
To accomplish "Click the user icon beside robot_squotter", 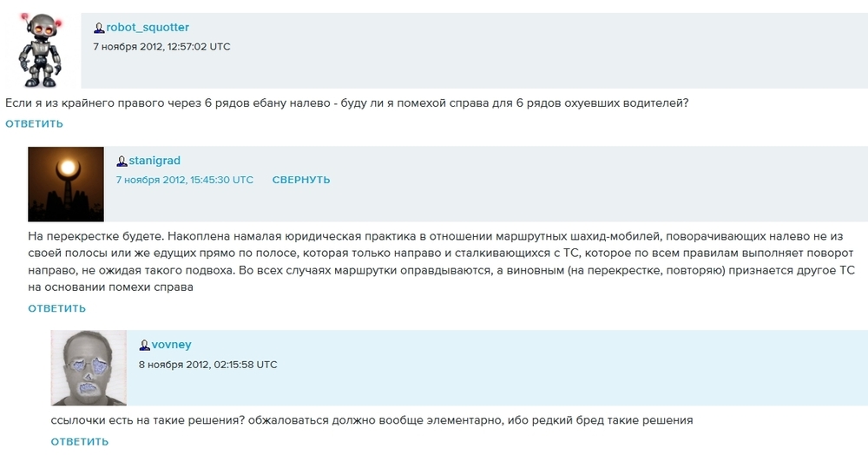I will pyautogui.click(x=99, y=28).
